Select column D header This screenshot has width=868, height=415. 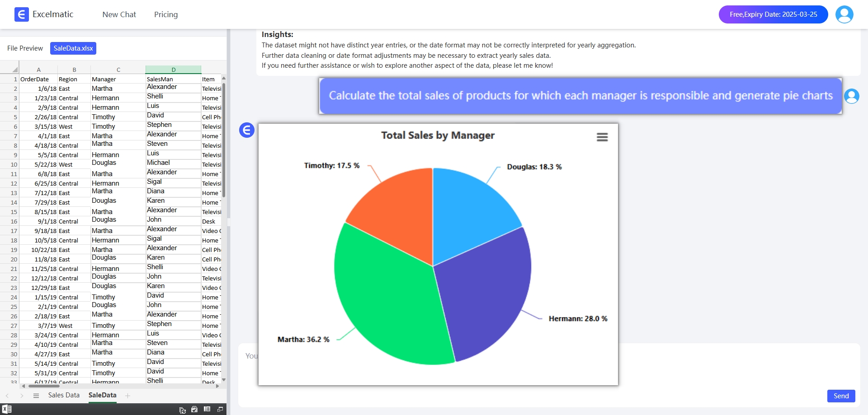pos(173,70)
